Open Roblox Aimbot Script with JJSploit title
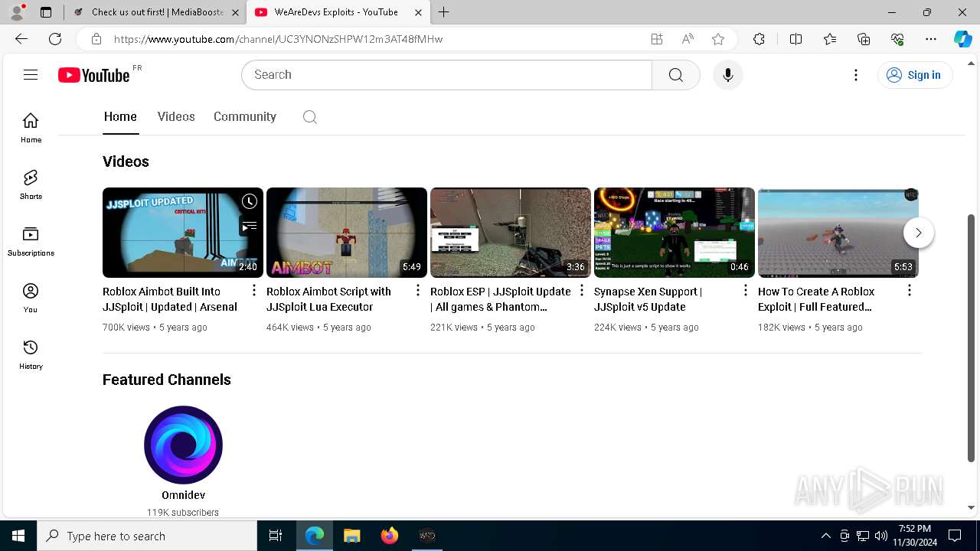 (x=329, y=299)
